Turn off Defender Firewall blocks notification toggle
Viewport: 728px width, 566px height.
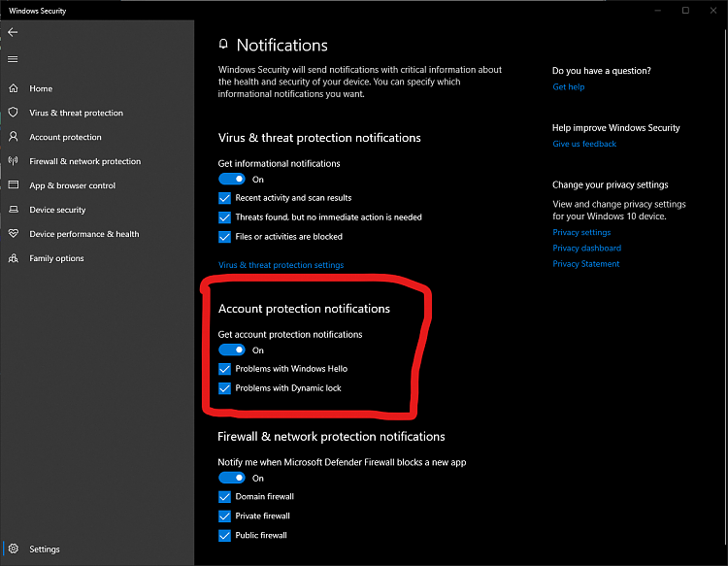[232, 478]
